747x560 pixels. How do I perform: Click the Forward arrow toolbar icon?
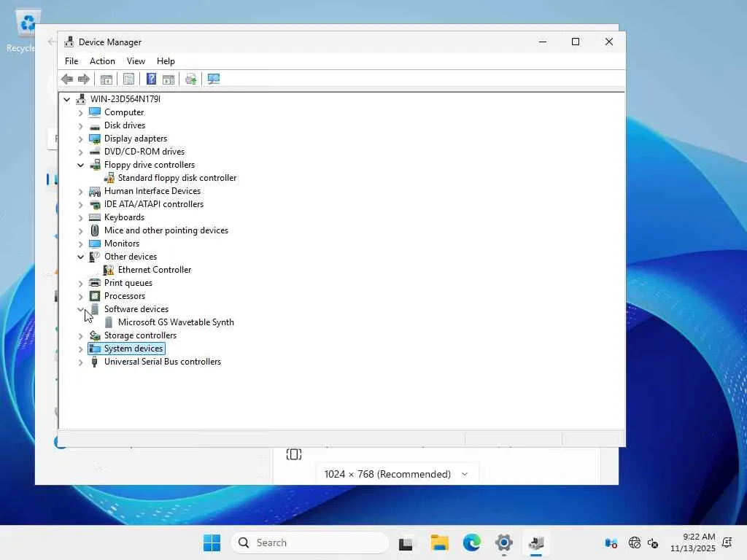(84, 79)
